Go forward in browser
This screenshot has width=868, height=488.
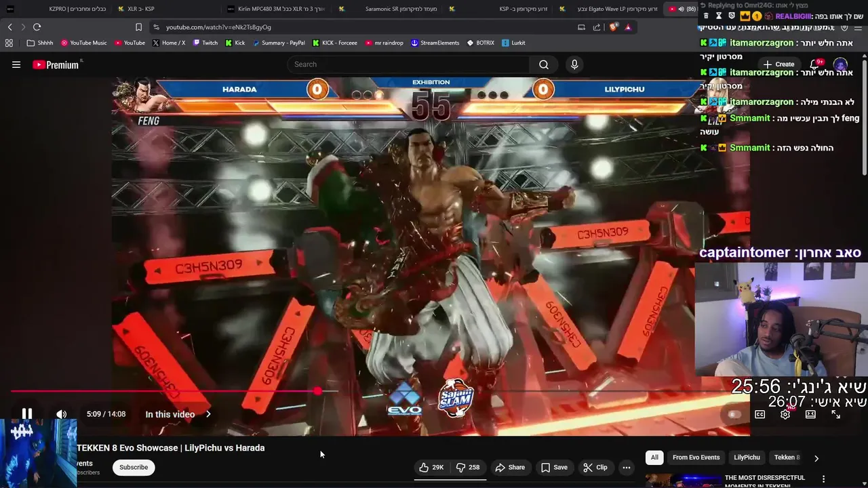click(x=22, y=27)
